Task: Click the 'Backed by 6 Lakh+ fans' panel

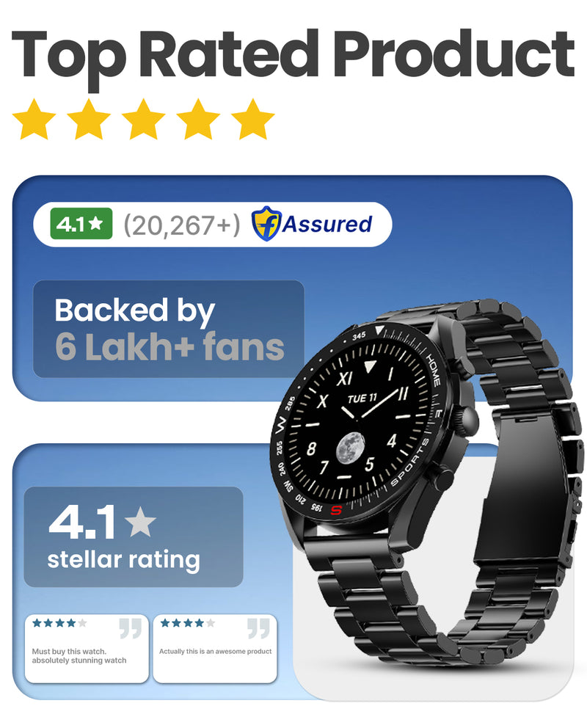Action: [x=169, y=329]
